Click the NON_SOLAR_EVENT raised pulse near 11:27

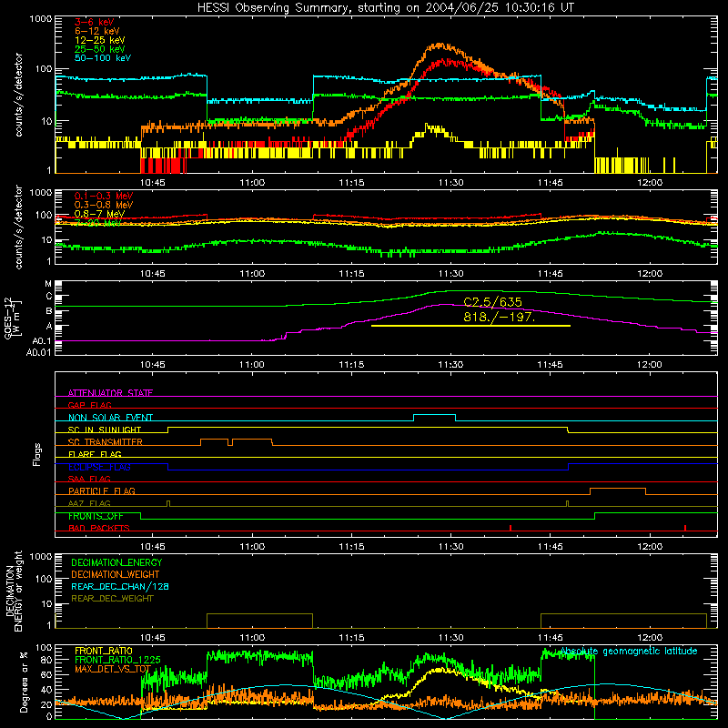434,415
